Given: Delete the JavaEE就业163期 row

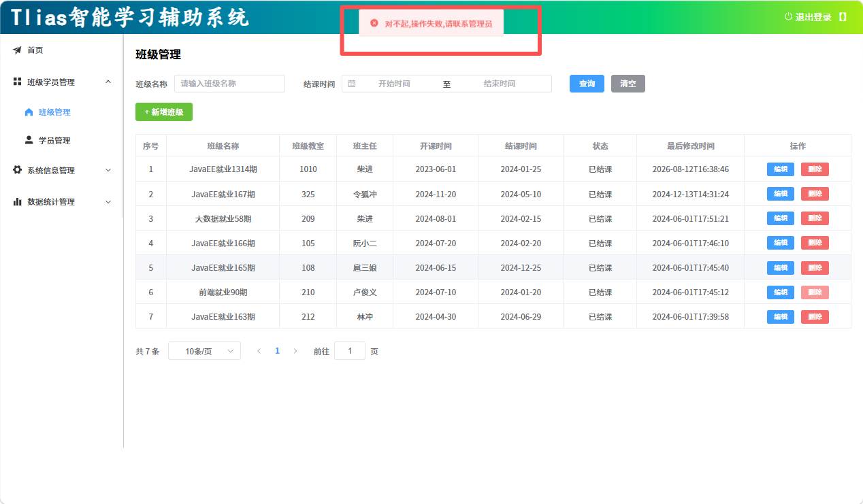Looking at the screenshot, I should (x=815, y=317).
